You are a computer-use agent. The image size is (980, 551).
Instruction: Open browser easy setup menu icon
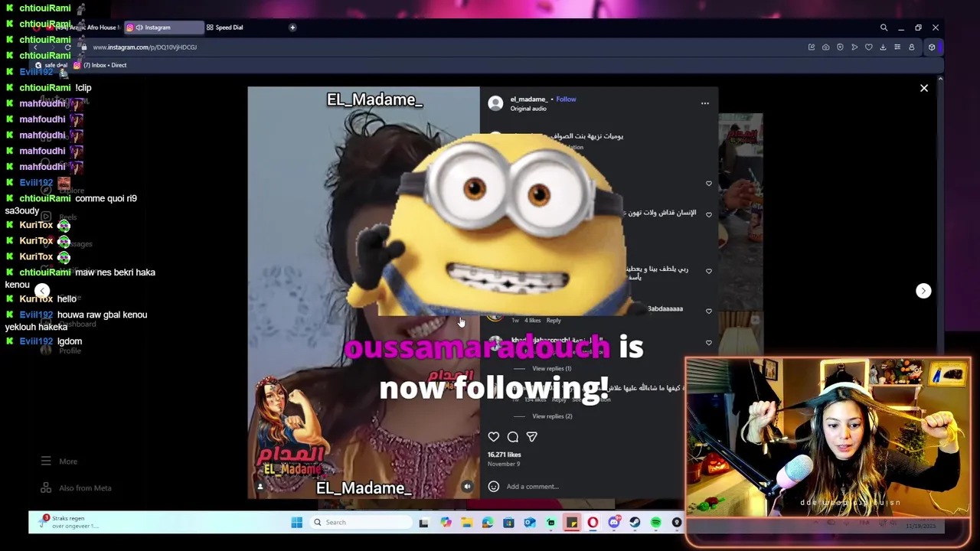(x=897, y=47)
